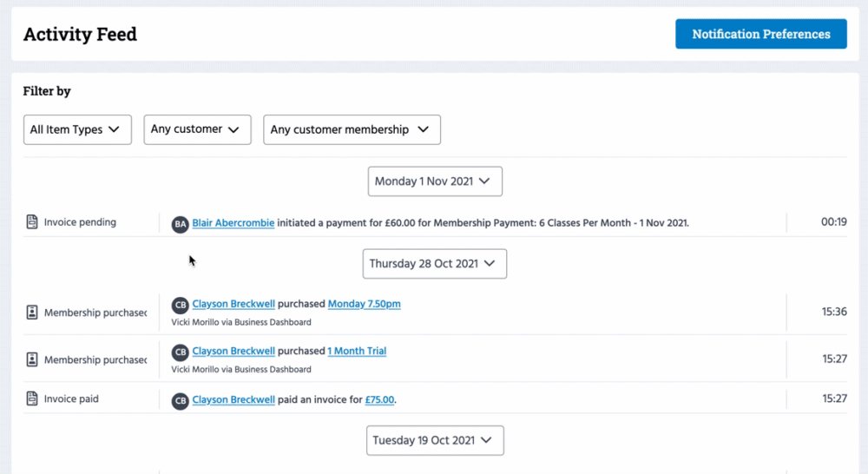
Task: Click the Invoice pending document icon
Action: [x=32, y=222]
